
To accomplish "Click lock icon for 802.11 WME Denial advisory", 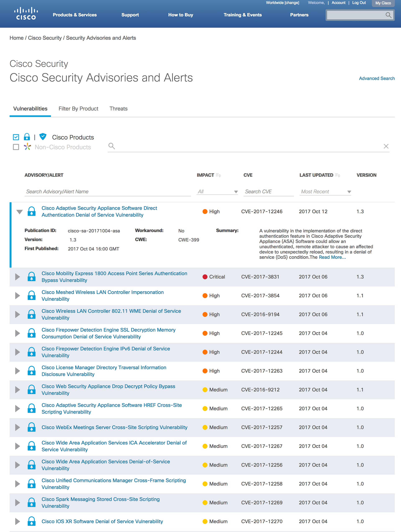I will click(x=32, y=314).
